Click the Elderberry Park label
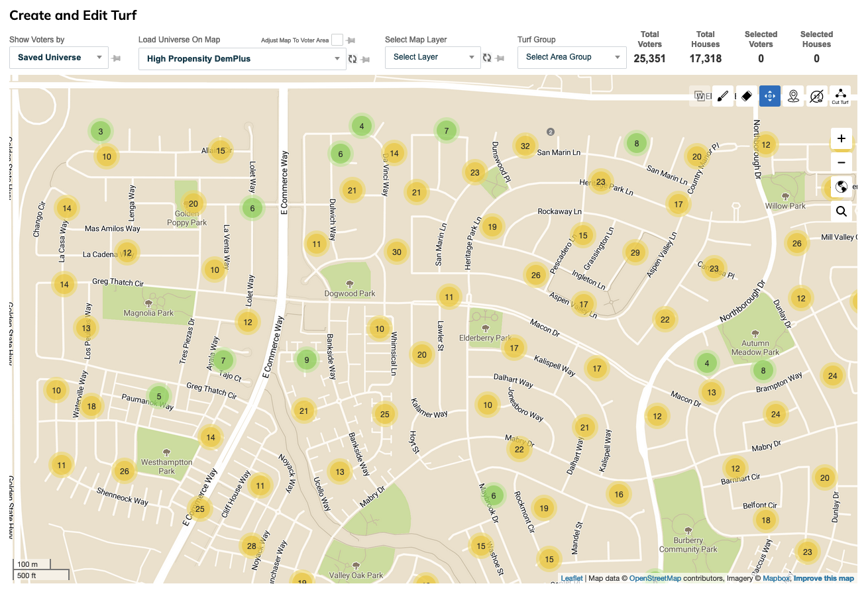The width and height of the screenshot is (868, 596). point(486,338)
